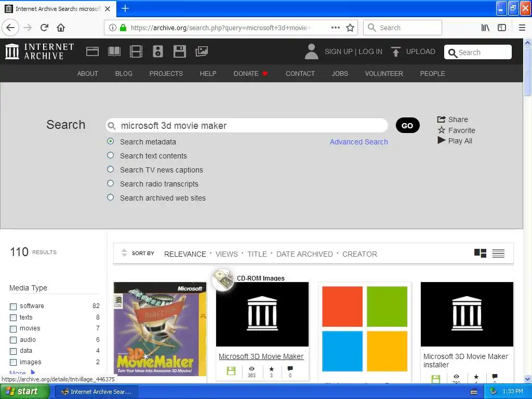Open the Help page
The image size is (532, 399).
[x=208, y=74]
